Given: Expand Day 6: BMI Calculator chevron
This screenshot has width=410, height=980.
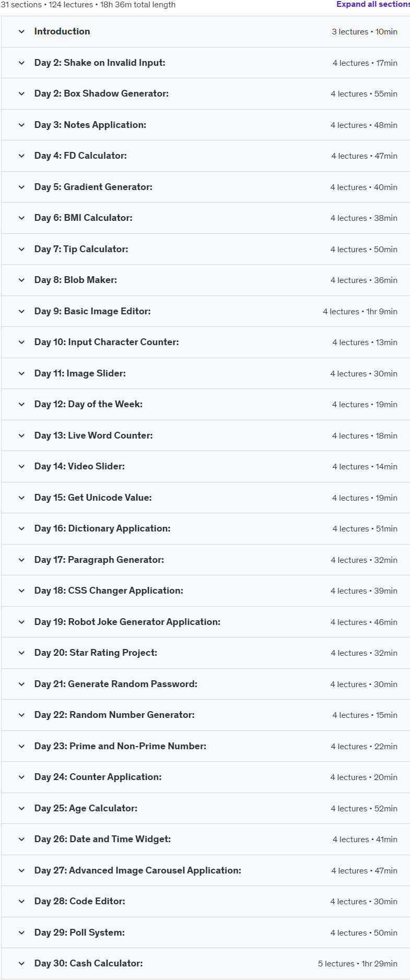Looking at the screenshot, I should pyautogui.click(x=21, y=218).
